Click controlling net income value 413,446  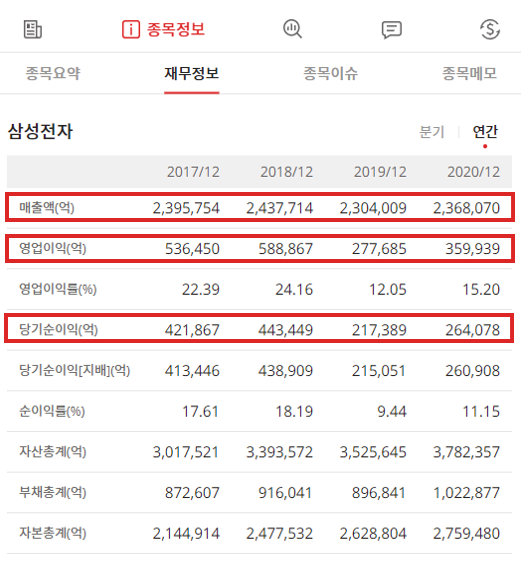pos(192,371)
